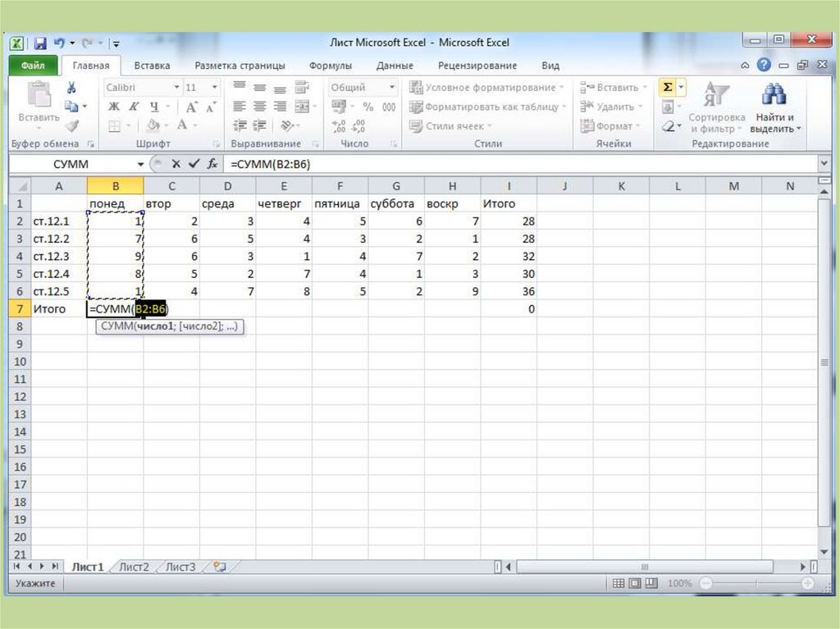This screenshot has height=629, width=840.
Task: Click the AutoSum sigma icon
Action: 668,87
